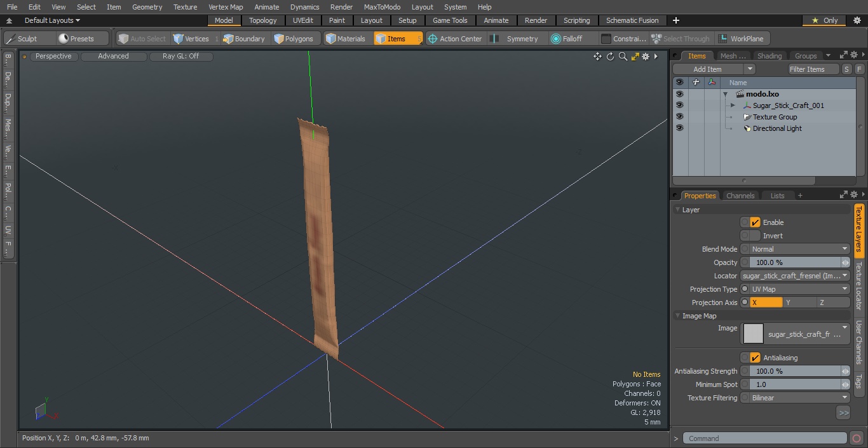The height and width of the screenshot is (448, 868).
Task: Open Add Item dropdown arrow
Action: [750, 69]
